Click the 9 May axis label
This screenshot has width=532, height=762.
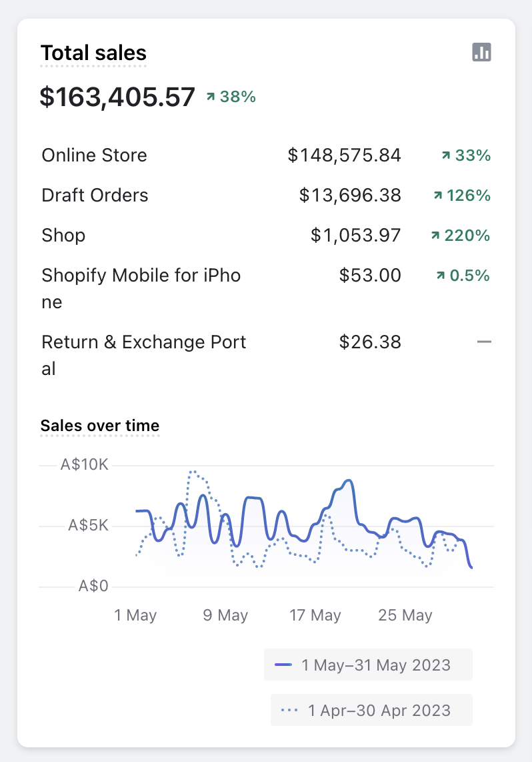click(225, 615)
